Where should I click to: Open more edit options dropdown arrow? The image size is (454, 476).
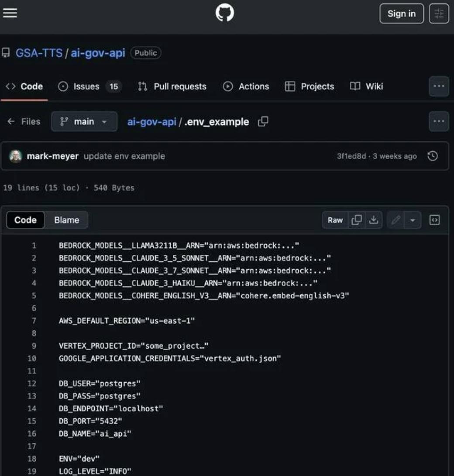click(413, 220)
